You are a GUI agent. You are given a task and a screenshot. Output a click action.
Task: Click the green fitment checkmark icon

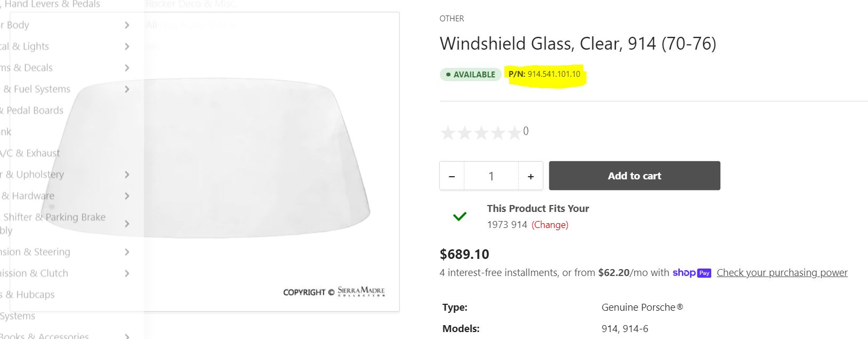[x=460, y=216]
